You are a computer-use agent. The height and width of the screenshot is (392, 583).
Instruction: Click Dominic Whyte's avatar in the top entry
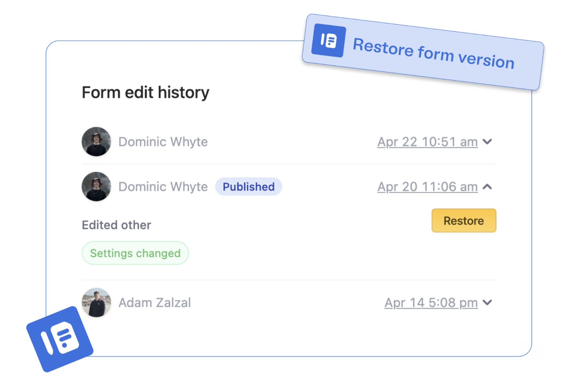tap(96, 142)
